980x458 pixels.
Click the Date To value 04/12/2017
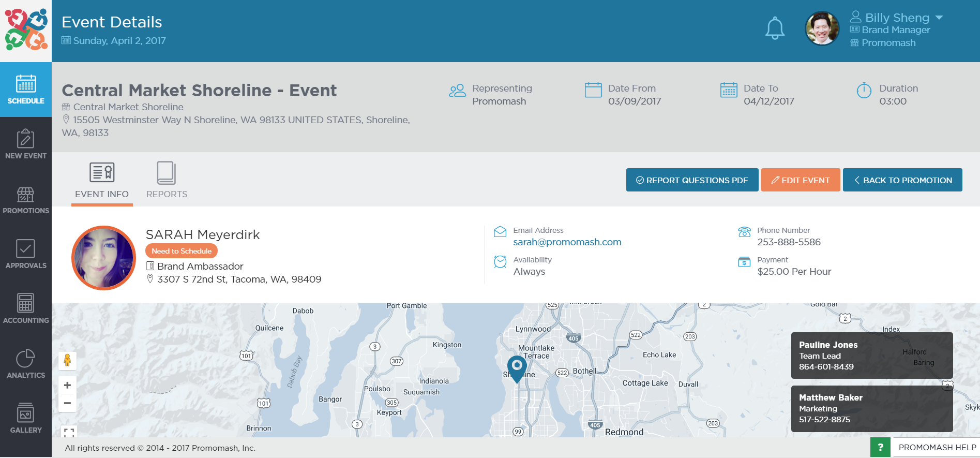[769, 101]
